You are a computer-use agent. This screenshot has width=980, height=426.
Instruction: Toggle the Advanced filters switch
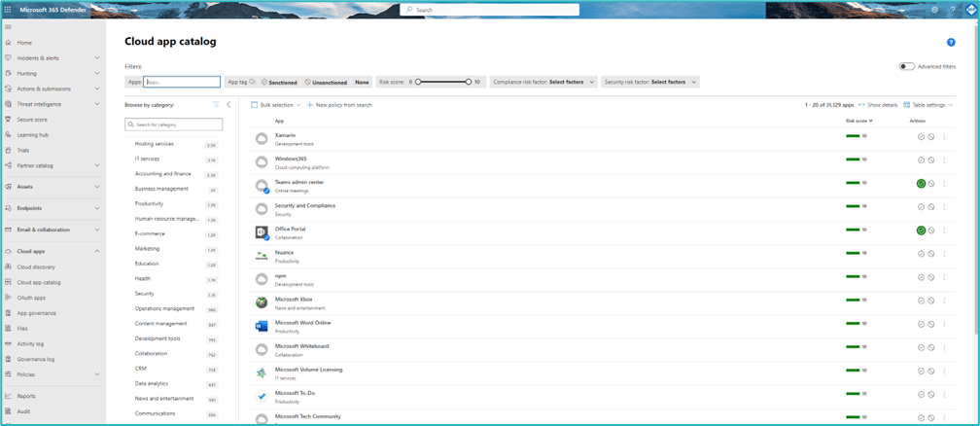(x=906, y=66)
